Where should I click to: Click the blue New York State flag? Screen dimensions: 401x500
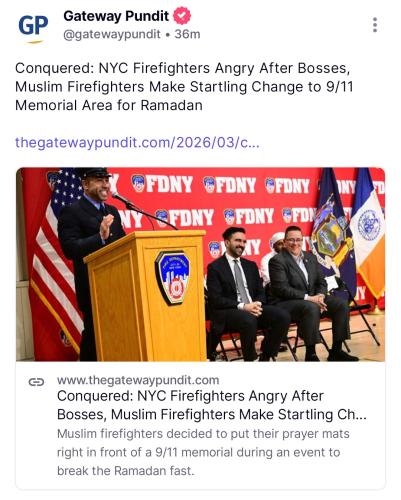tap(332, 233)
